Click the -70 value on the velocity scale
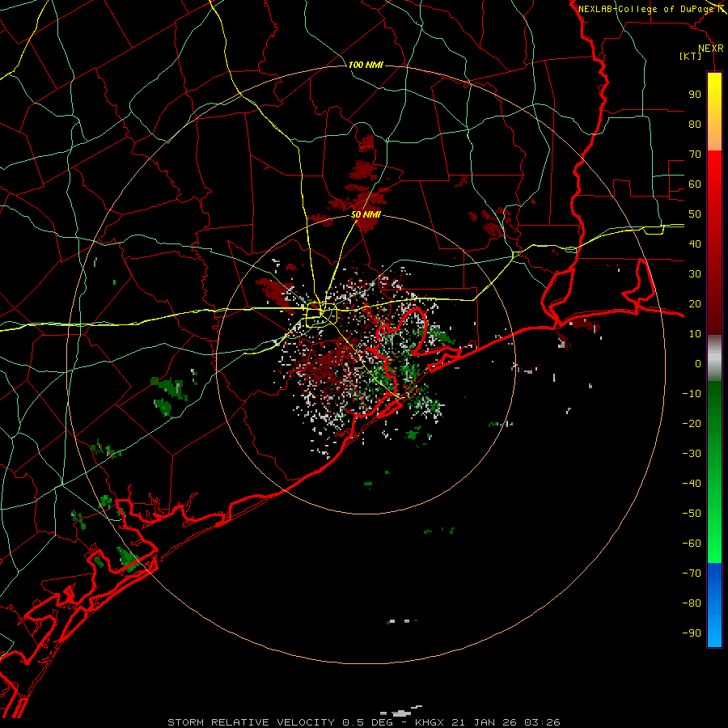The image size is (728, 728). (x=692, y=574)
